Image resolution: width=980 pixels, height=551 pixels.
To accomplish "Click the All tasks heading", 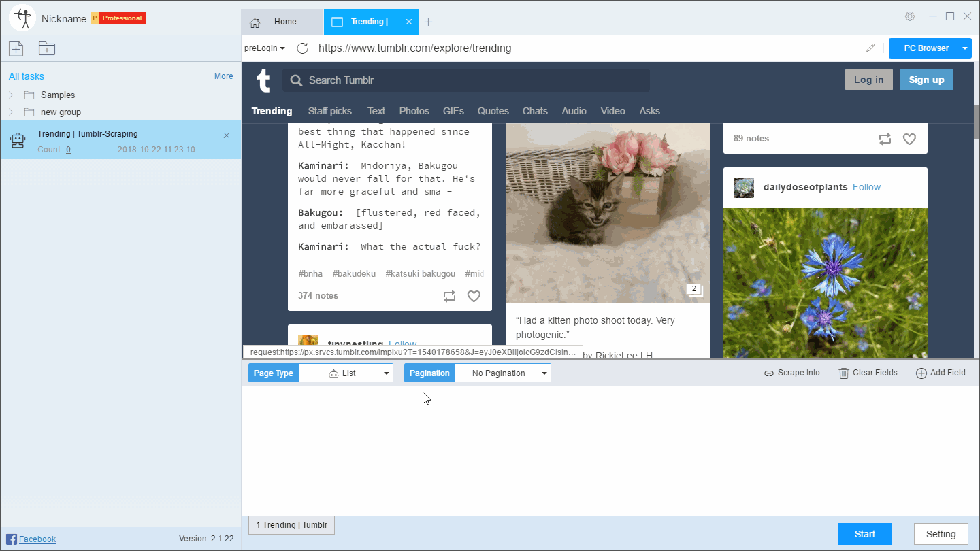I will [27, 76].
